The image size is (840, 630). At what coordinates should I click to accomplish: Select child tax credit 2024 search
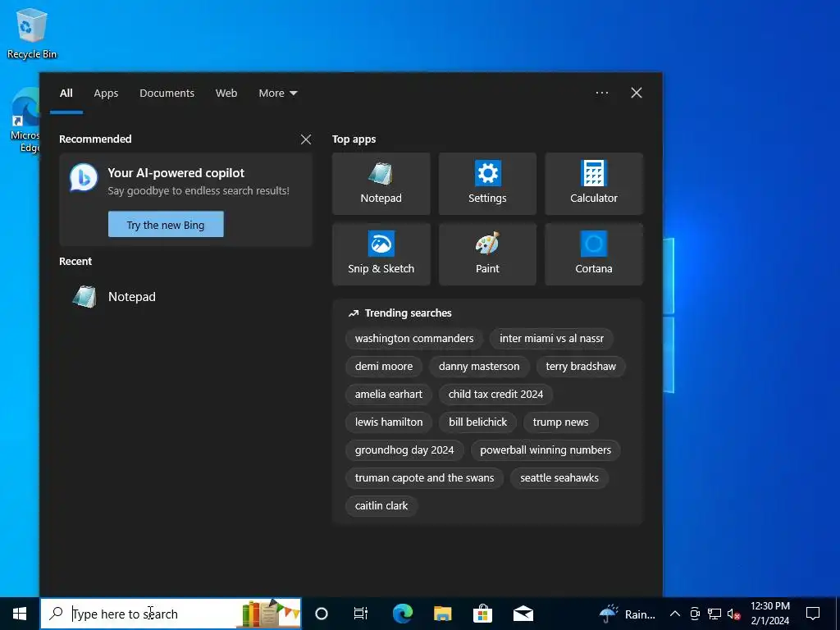pos(495,395)
